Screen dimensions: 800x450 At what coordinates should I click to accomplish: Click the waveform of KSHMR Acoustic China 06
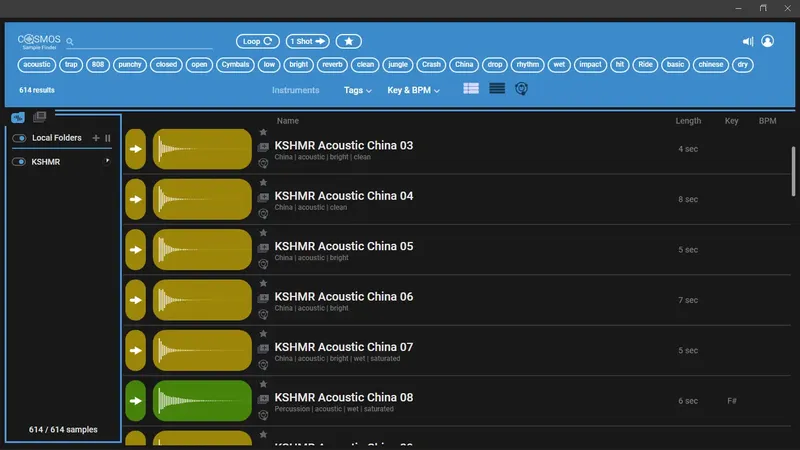point(202,300)
